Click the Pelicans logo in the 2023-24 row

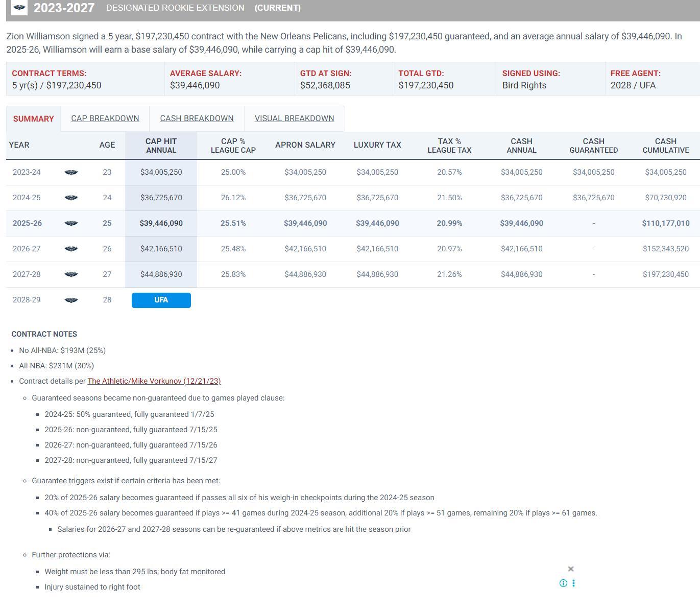click(71, 173)
